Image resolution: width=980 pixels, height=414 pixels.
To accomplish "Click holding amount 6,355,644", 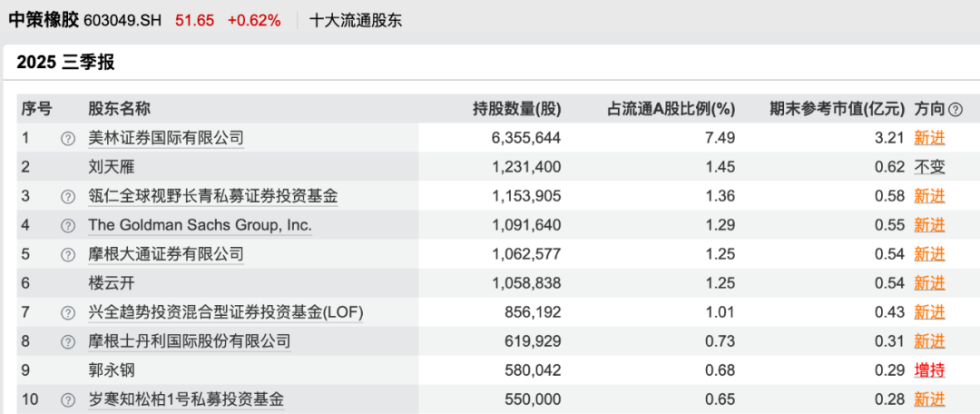I will [527, 138].
